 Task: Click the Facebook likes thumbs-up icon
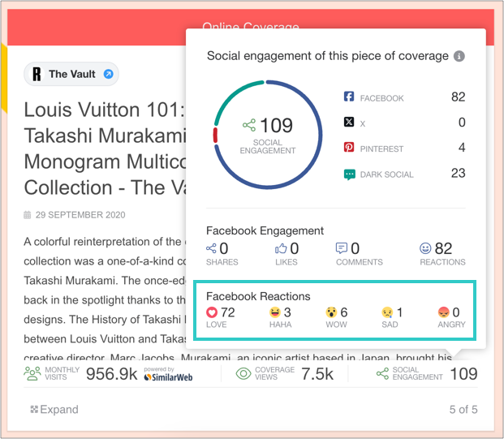pos(282,248)
